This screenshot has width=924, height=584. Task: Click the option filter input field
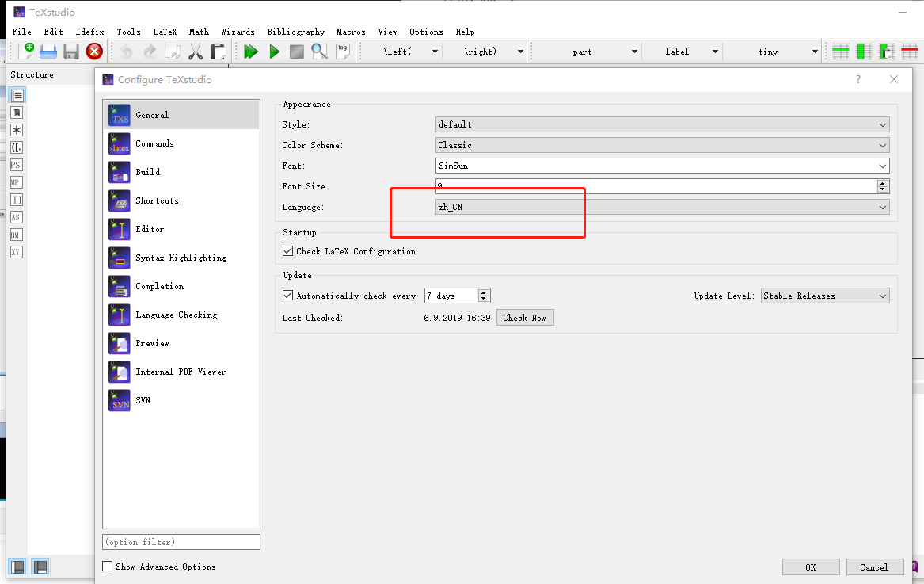pyautogui.click(x=181, y=541)
